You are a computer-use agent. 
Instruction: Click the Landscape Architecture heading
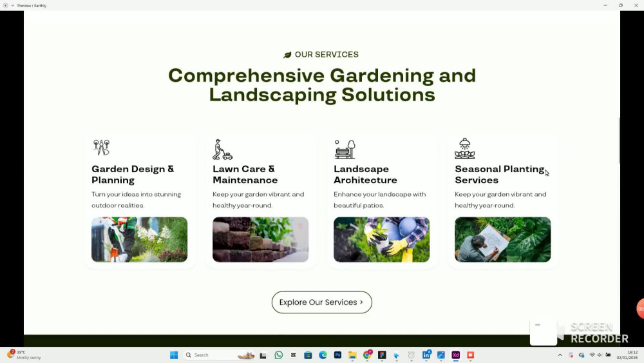point(365,175)
